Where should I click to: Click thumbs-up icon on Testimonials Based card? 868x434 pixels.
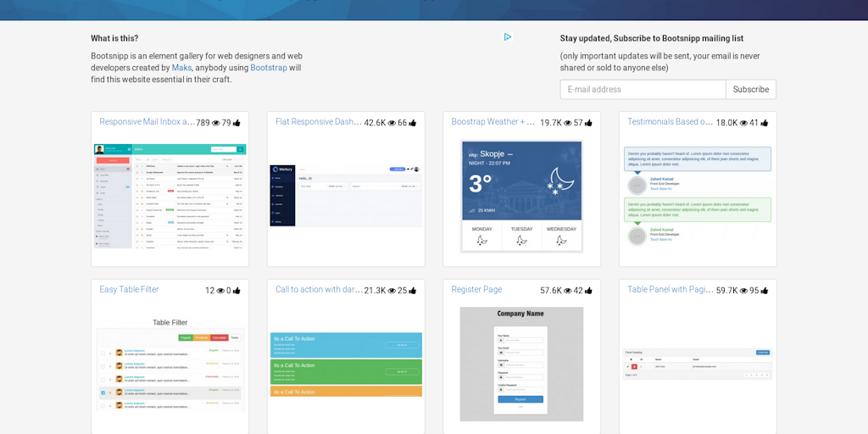pos(765,123)
